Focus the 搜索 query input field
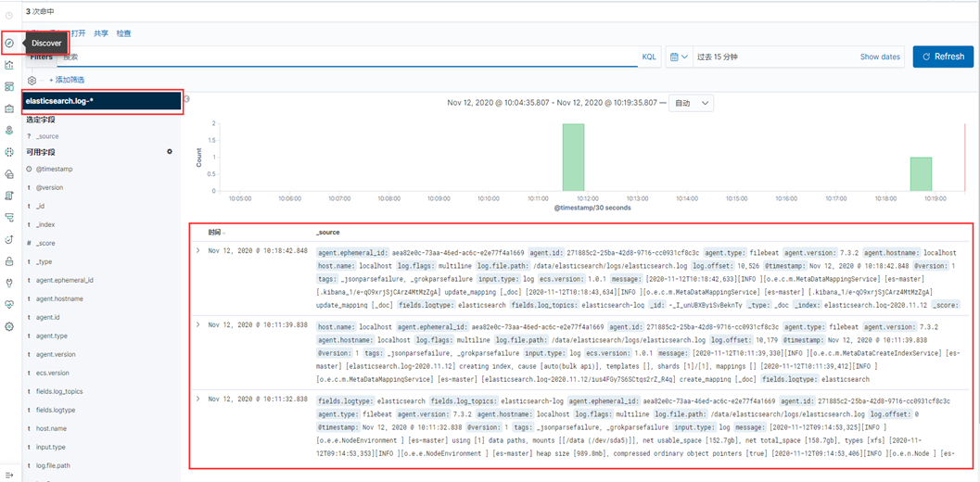 click(x=348, y=57)
